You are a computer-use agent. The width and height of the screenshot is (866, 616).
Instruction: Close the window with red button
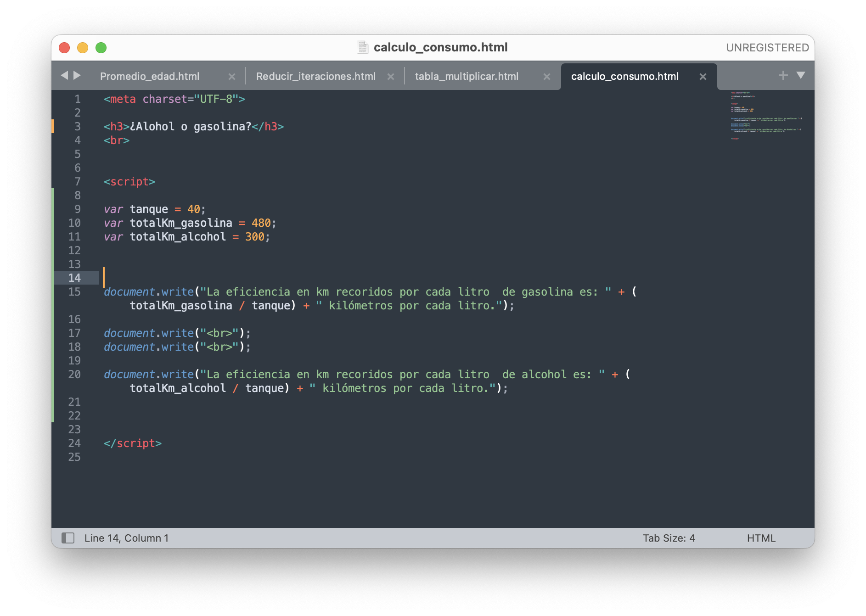(64, 48)
